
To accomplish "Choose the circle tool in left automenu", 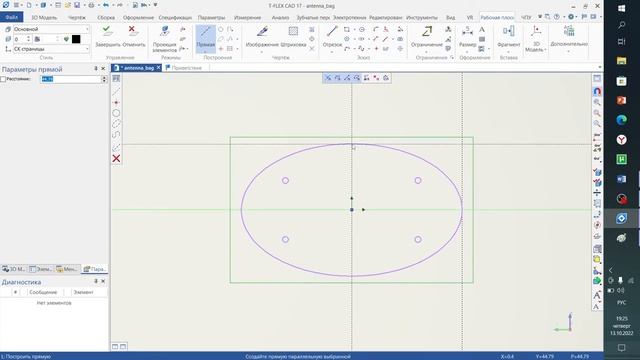I will tap(116, 113).
